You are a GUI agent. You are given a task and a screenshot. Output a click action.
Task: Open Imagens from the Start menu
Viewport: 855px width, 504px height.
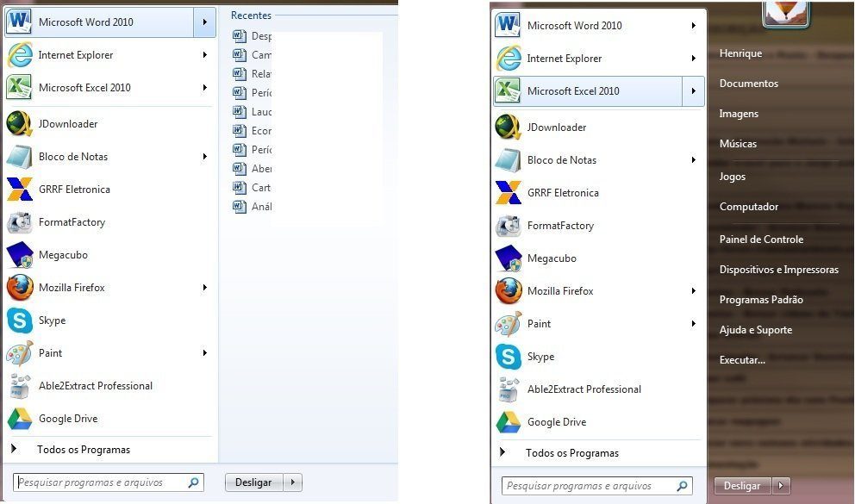[x=739, y=114]
